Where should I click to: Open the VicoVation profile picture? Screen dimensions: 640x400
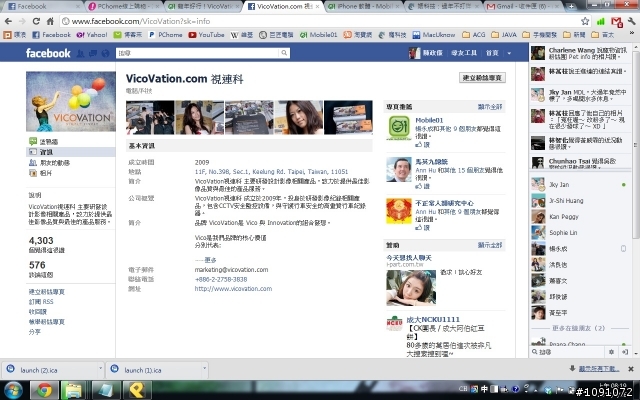click(71, 101)
